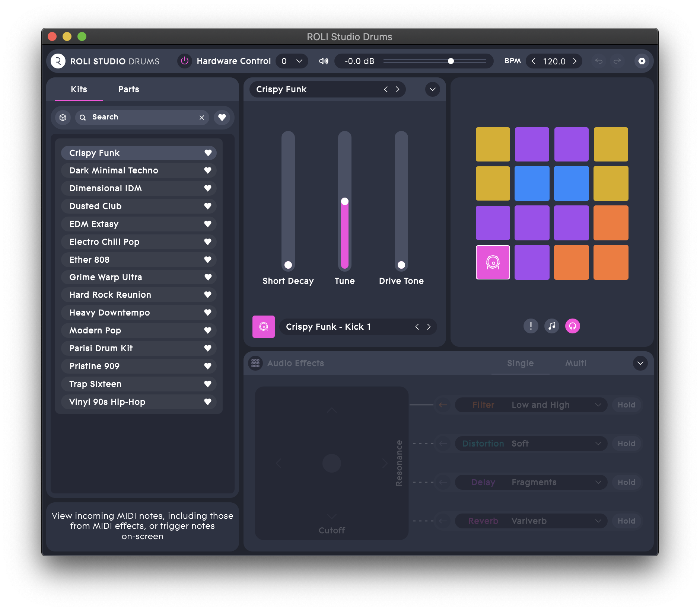Screen dimensions: 700x611
Task: Expand the Crispy Funk kit panel chevron
Action: pos(432,89)
